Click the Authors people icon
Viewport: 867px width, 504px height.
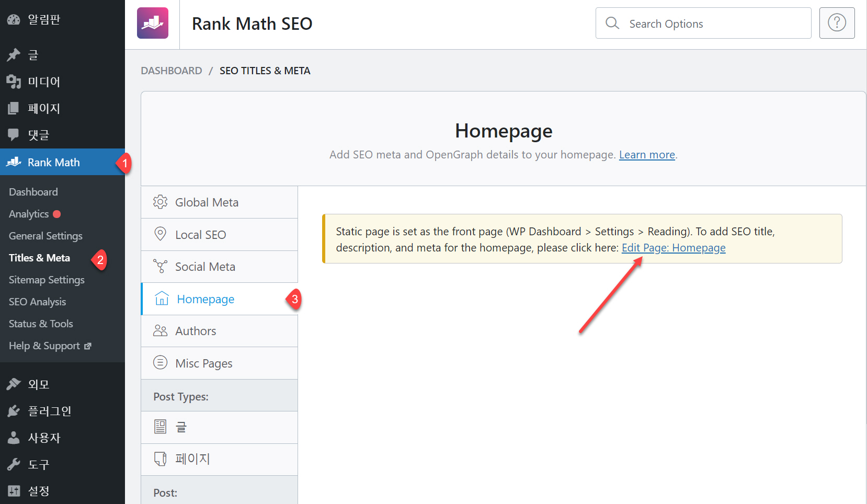(161, 331)
